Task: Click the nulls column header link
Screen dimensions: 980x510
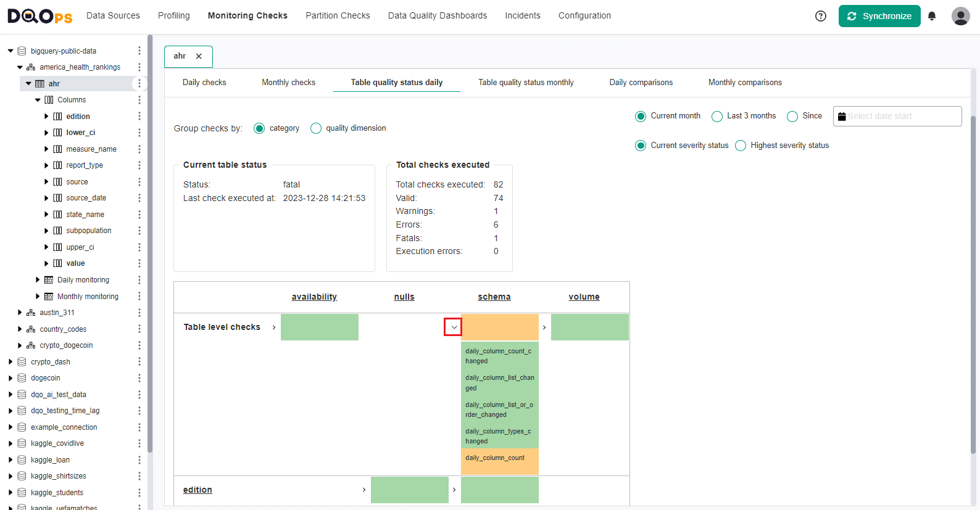Action: tap(404, 297)
